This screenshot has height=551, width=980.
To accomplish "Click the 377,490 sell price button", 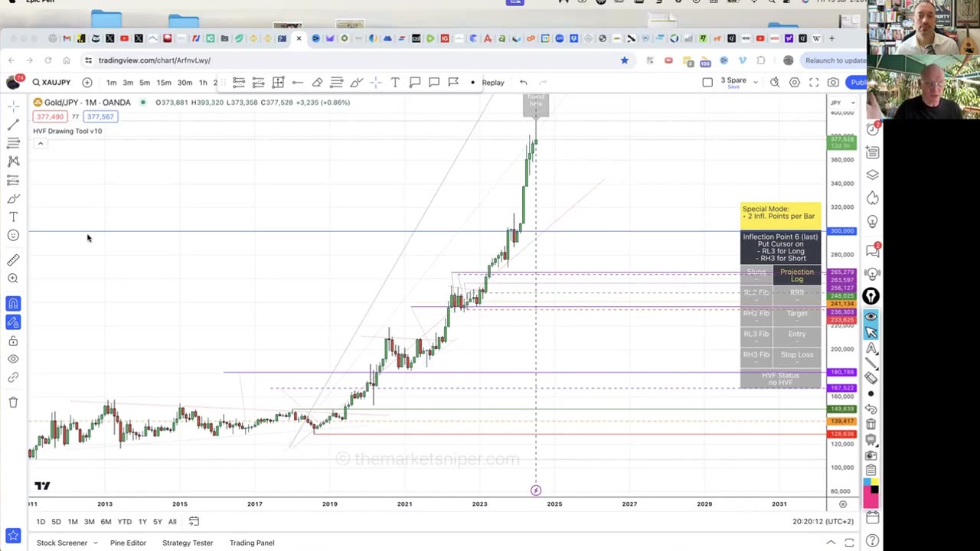I will tap(50, 117).
